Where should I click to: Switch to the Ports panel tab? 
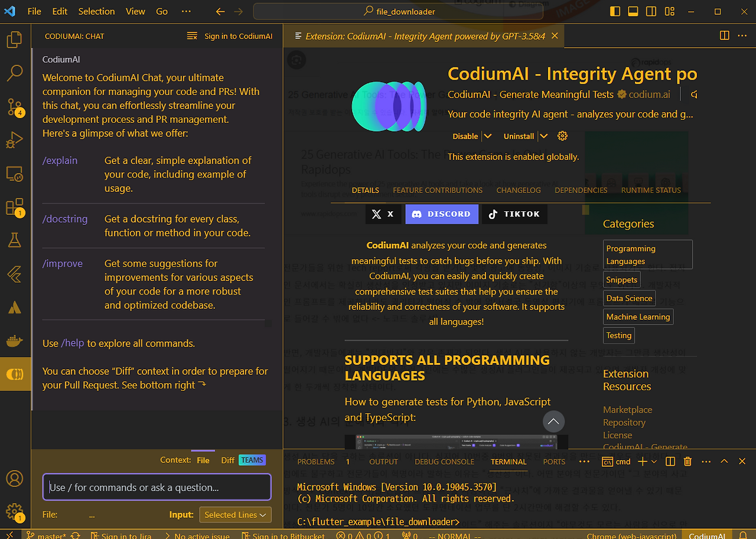pyautogui.click(x=554, y=462)
